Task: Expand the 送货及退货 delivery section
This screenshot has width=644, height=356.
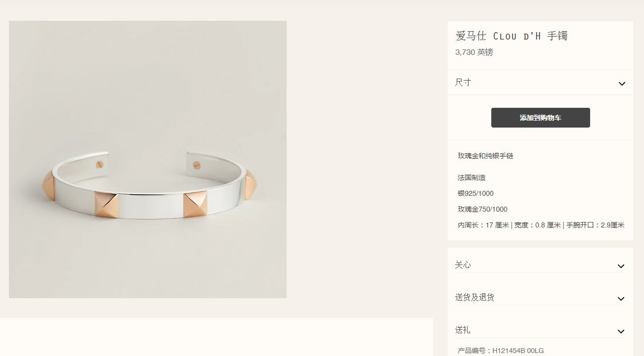Action: 540,297
